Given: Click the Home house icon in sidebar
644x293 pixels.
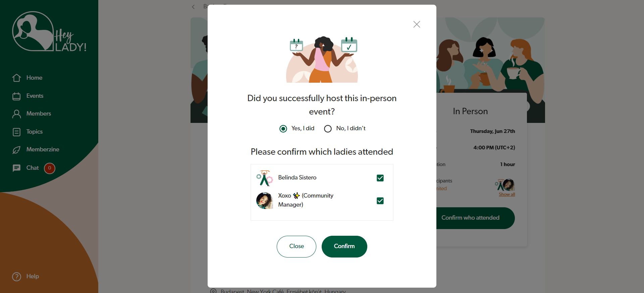Looking at the screenshot, I should [x=16, y=78].
